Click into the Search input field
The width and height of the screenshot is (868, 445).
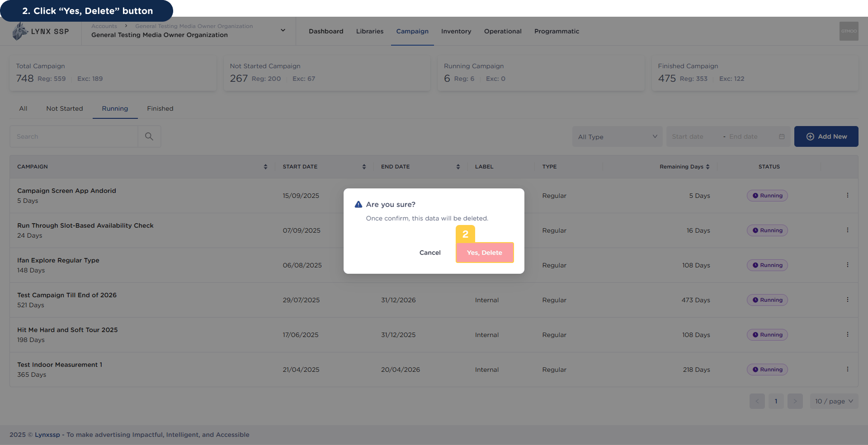pyautogui.click(x=74, y=136)
